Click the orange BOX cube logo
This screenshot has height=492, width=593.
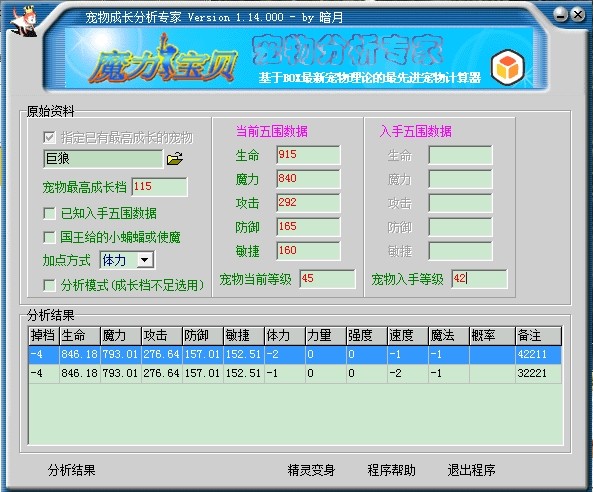(x=508, y=68)
